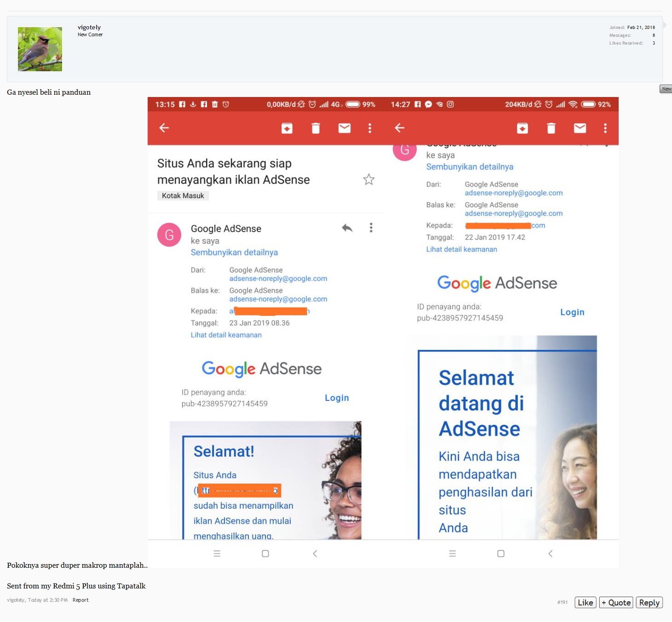Tap trash icon in right email screenshot

551,128
